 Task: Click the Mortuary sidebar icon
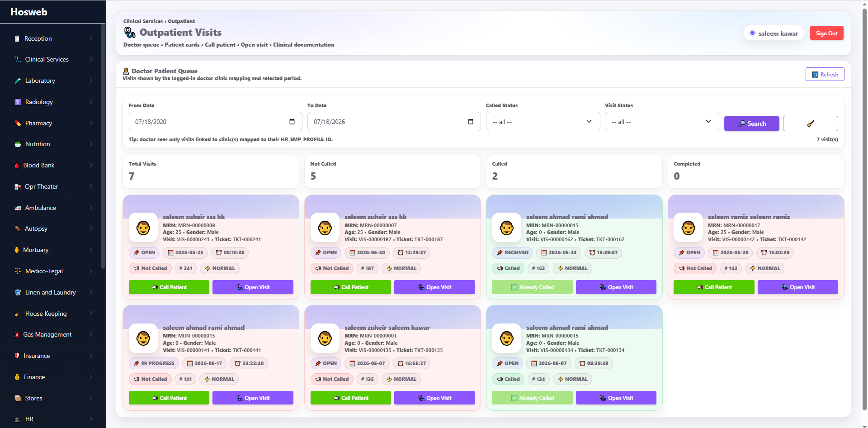coord(17,250)
